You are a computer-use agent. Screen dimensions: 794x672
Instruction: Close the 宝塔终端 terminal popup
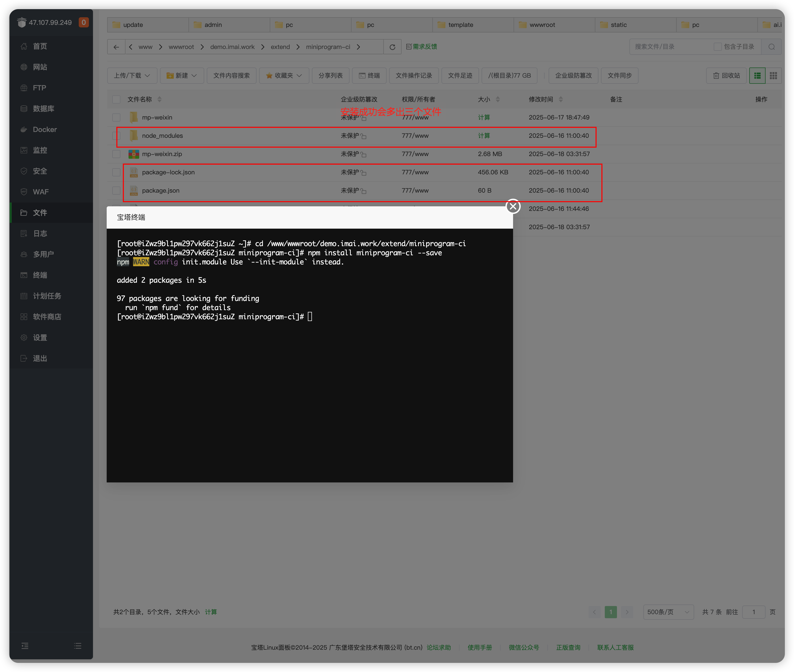click(x=513, y=207)
